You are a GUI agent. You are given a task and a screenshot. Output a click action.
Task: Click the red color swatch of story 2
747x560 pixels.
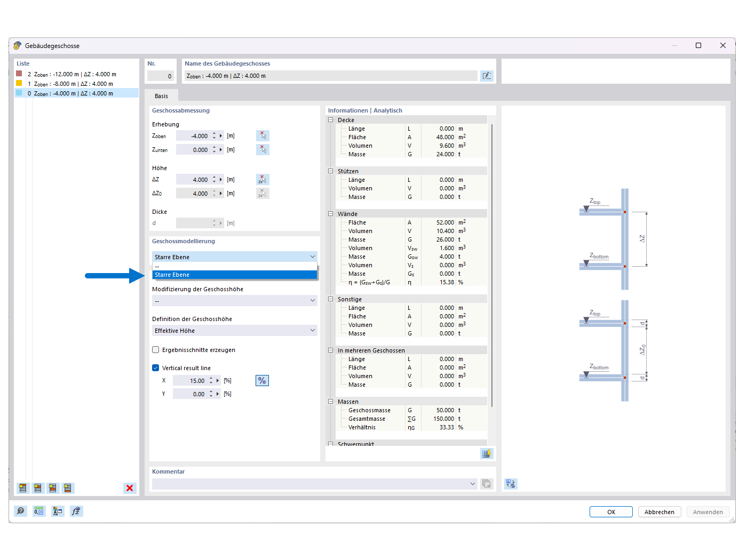click(x=19, y=74)
